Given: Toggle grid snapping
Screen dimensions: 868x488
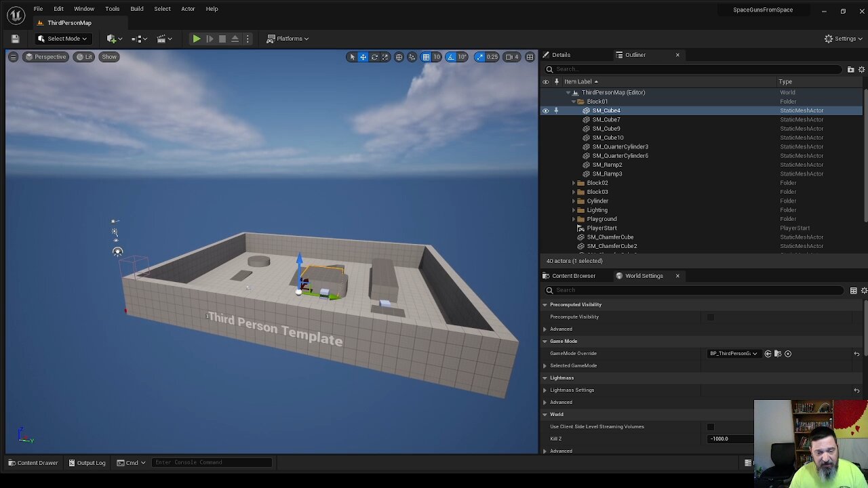Looking at the screenshot, I should click(x=426, y=57).
